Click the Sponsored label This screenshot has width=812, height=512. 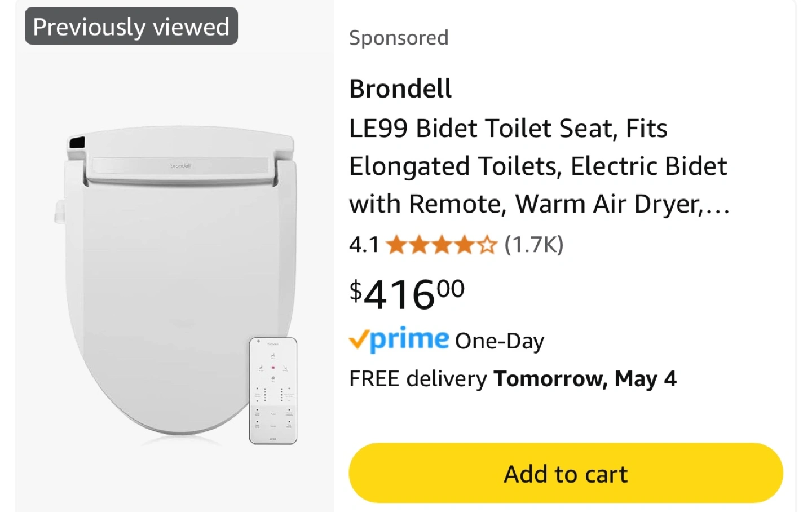coord(399,38)
